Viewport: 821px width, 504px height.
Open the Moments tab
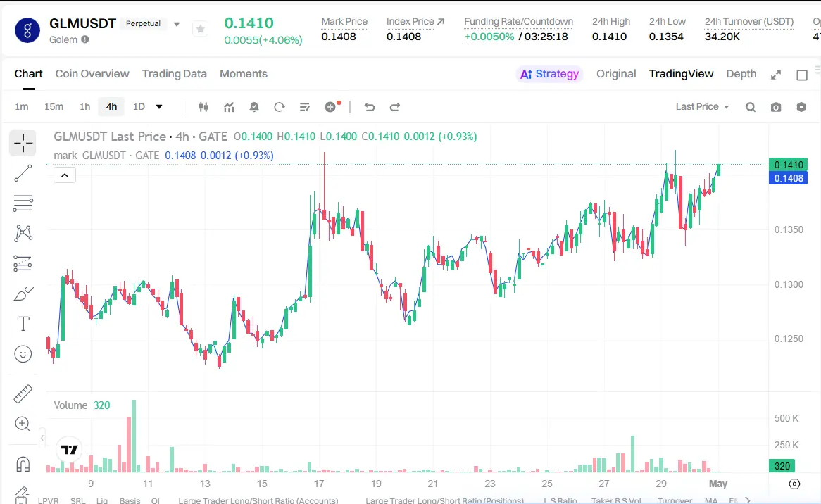(244, 74)
